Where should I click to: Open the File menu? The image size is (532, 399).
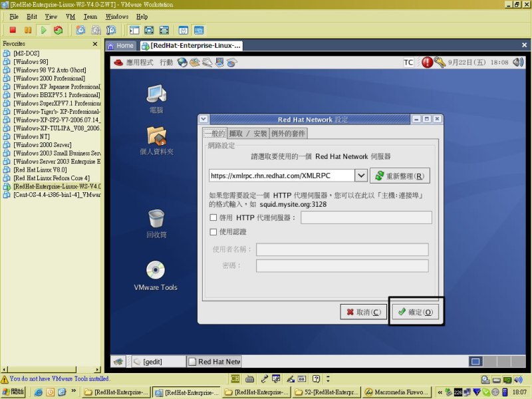tap(14, 17)
